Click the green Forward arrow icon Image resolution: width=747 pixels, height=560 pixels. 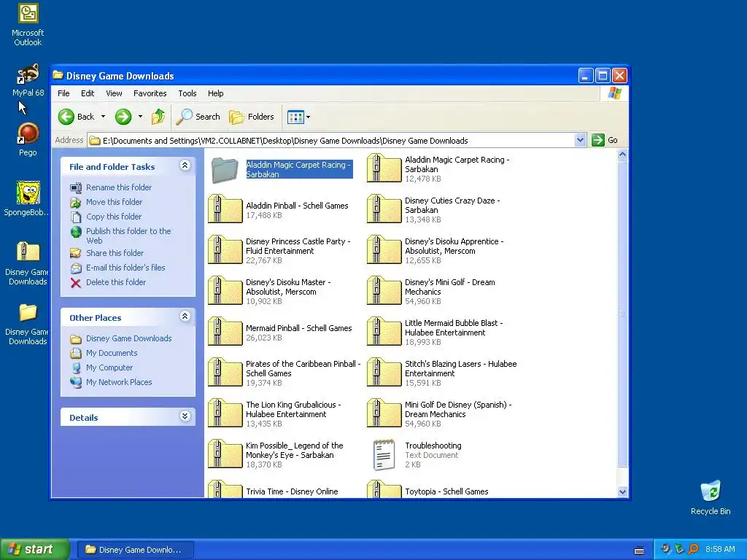click(x=123, y=117)
